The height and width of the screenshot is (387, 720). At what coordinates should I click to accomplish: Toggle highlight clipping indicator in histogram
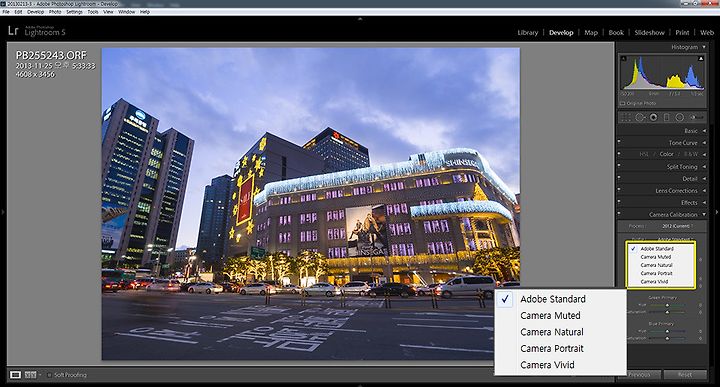[x=701, y=58]
